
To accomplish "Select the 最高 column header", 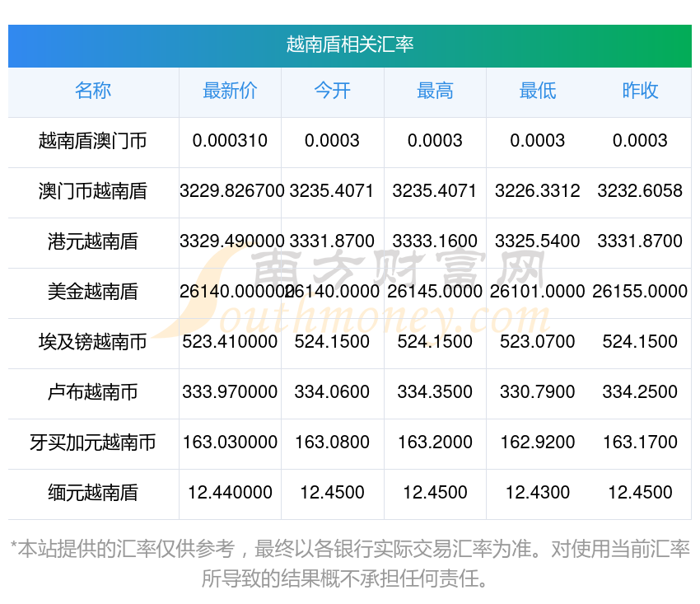I will point(435,91).
